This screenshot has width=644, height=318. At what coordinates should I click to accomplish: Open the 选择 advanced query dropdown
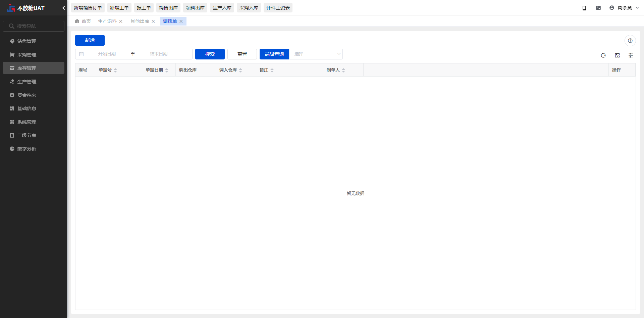(316, 54)
